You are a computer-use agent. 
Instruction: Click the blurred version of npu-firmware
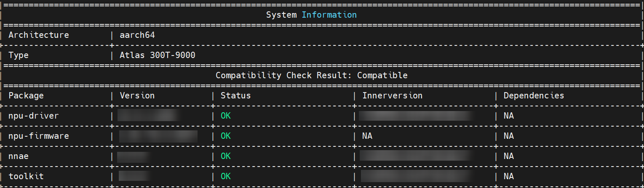tap(158, 136)
